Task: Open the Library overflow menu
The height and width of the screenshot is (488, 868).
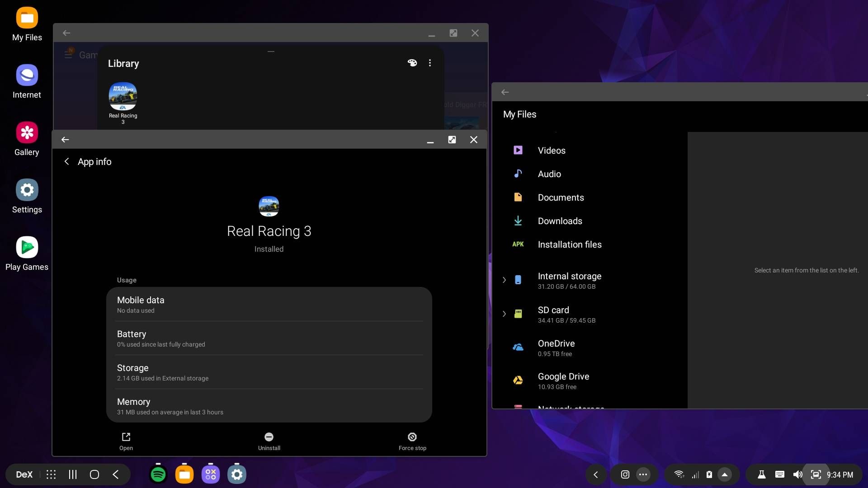Action: pos(430,62)
